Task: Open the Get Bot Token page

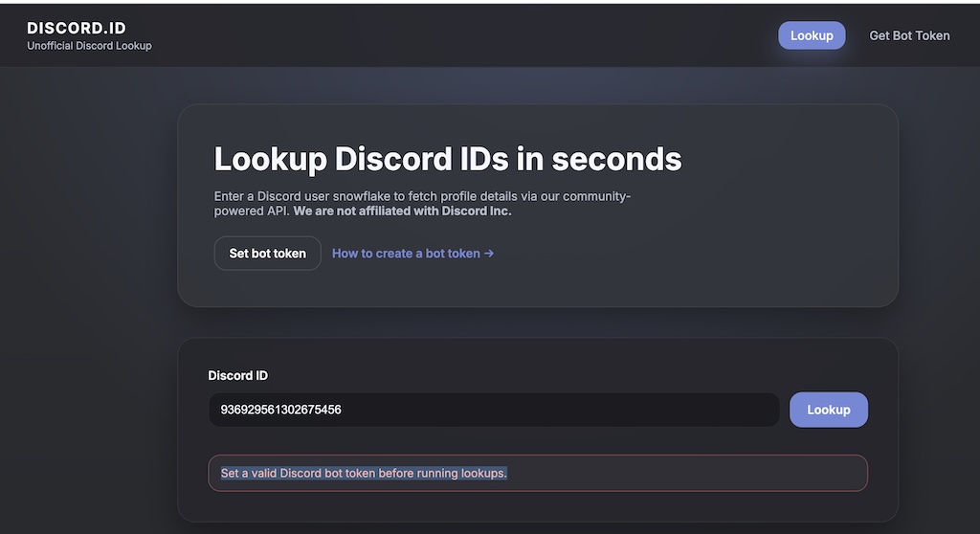Action: [909, 35]
